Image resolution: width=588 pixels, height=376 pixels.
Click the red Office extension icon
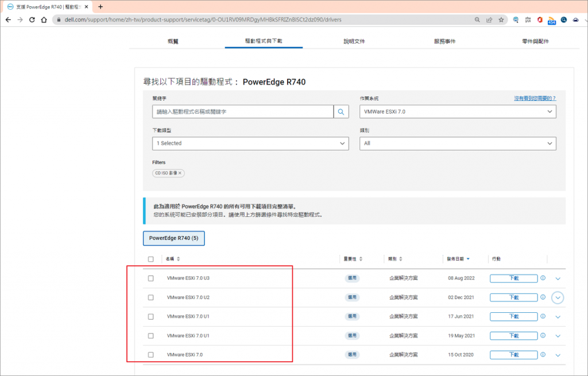tap(540, 20)
